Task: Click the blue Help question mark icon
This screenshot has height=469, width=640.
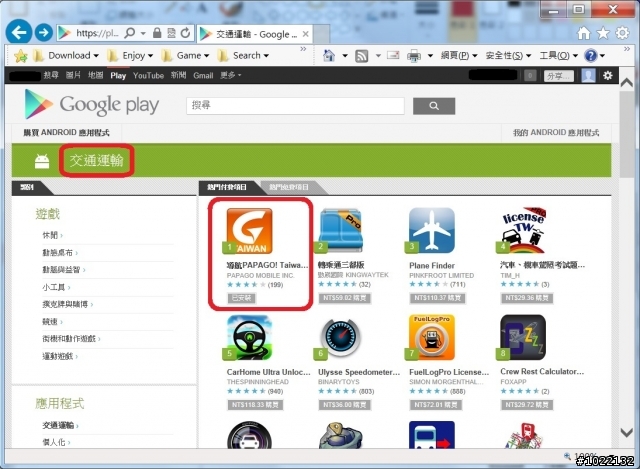Action: (x=591, y=55)
